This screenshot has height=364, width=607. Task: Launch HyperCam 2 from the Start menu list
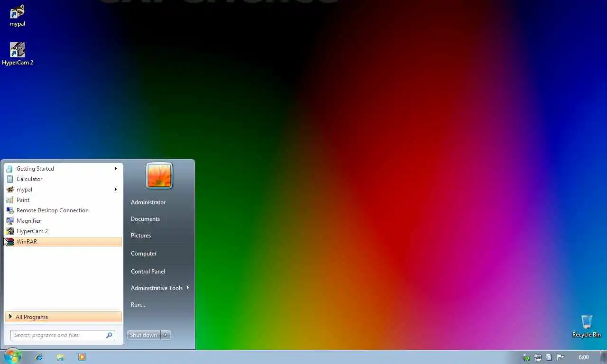(x=64, y=231)
